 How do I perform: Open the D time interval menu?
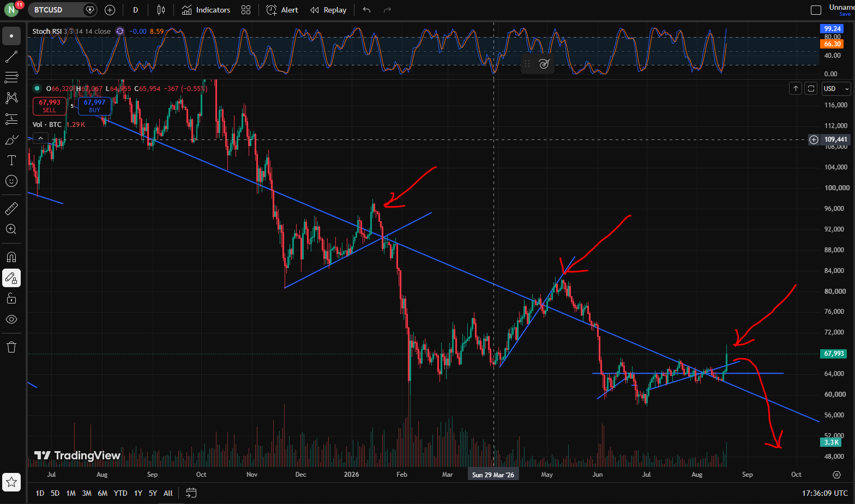[135, 10]
